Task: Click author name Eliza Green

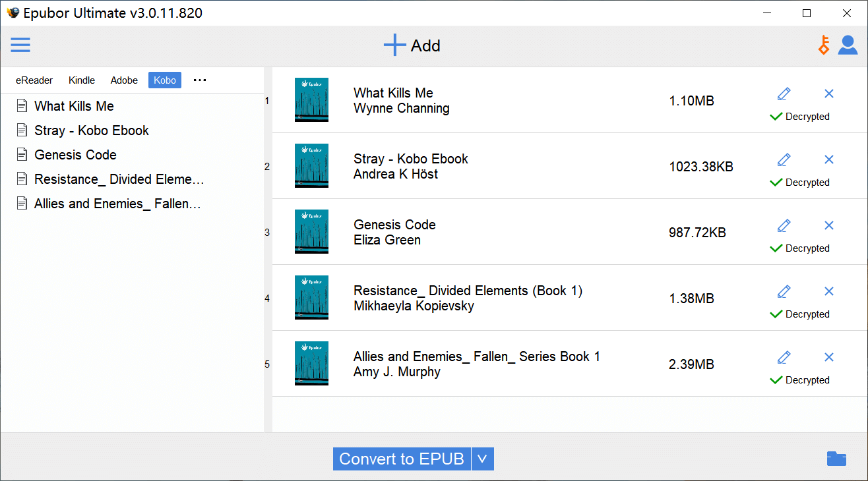Action: point(387,240)
